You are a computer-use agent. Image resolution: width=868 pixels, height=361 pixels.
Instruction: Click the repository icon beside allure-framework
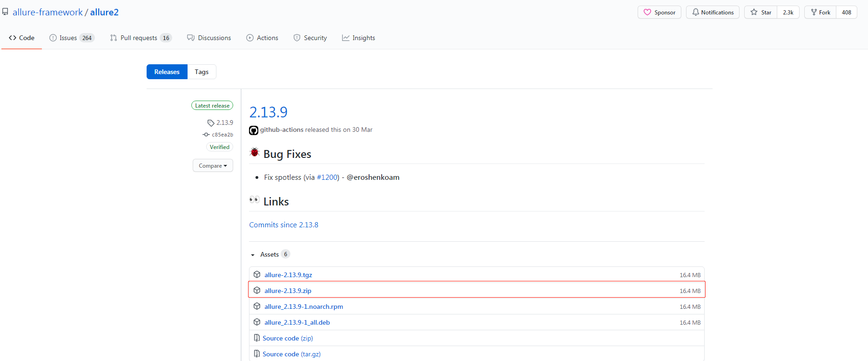(5, 12)
